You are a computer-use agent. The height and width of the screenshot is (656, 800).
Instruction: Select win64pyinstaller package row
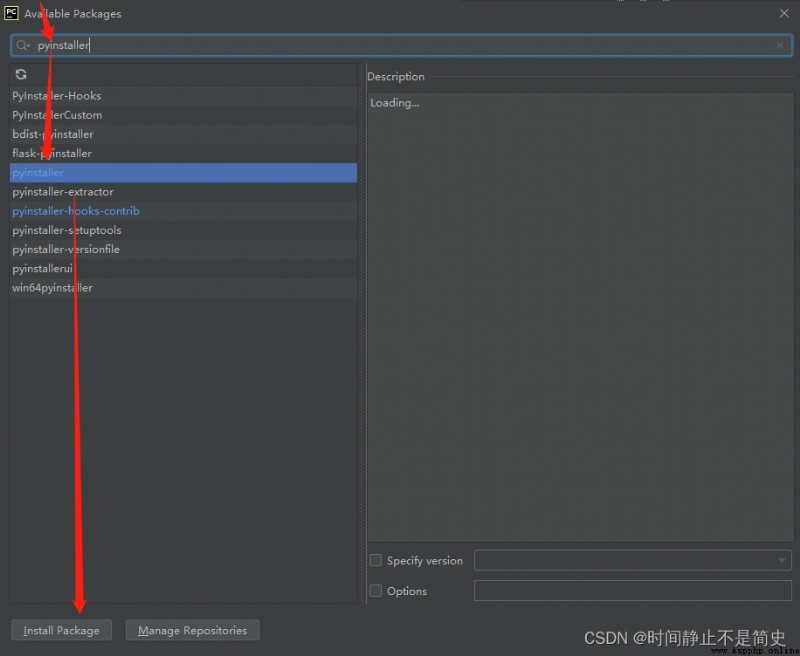coord(183,288)
